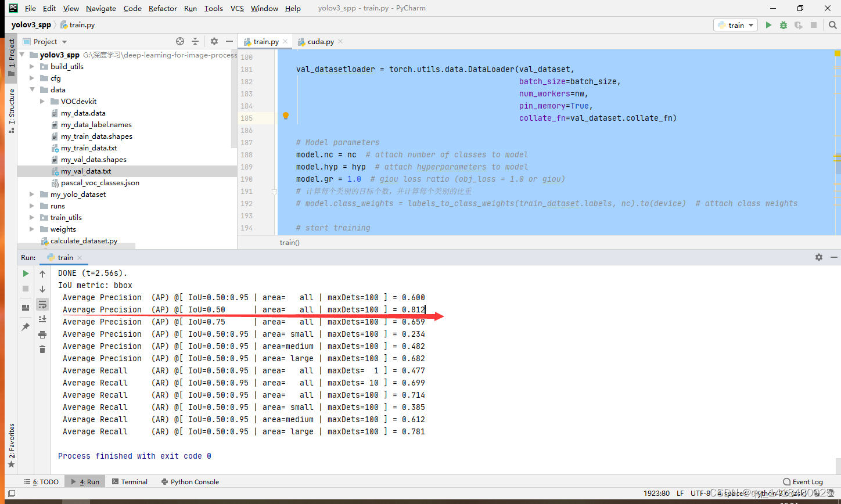Expand the build_utils folder
Screen dimensions: 841x504
pyautogui.click(x=32, y=66)
